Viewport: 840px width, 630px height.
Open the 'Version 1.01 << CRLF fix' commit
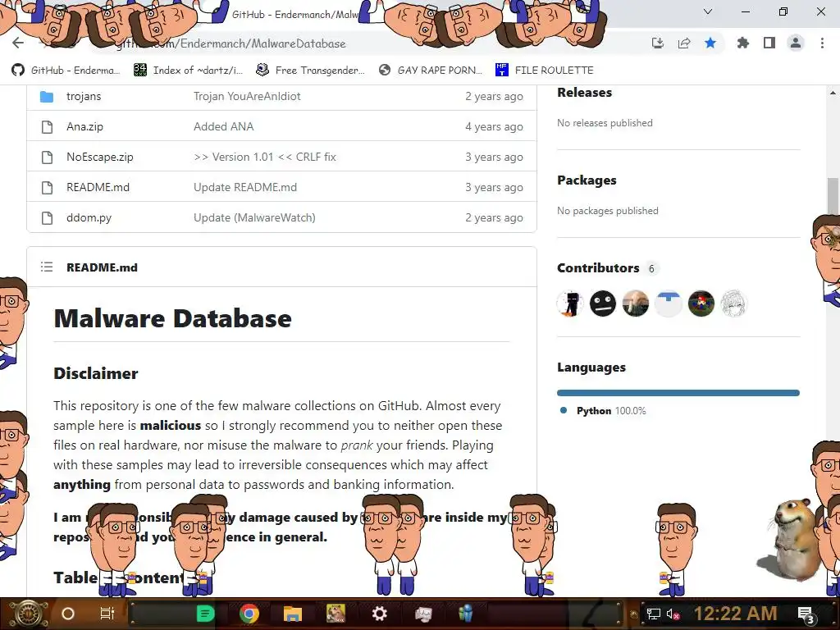(x=265, y=157)
